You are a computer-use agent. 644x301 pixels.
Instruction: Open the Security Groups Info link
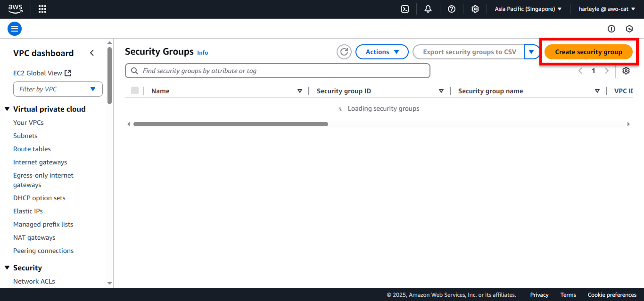[x=203, y=53]
